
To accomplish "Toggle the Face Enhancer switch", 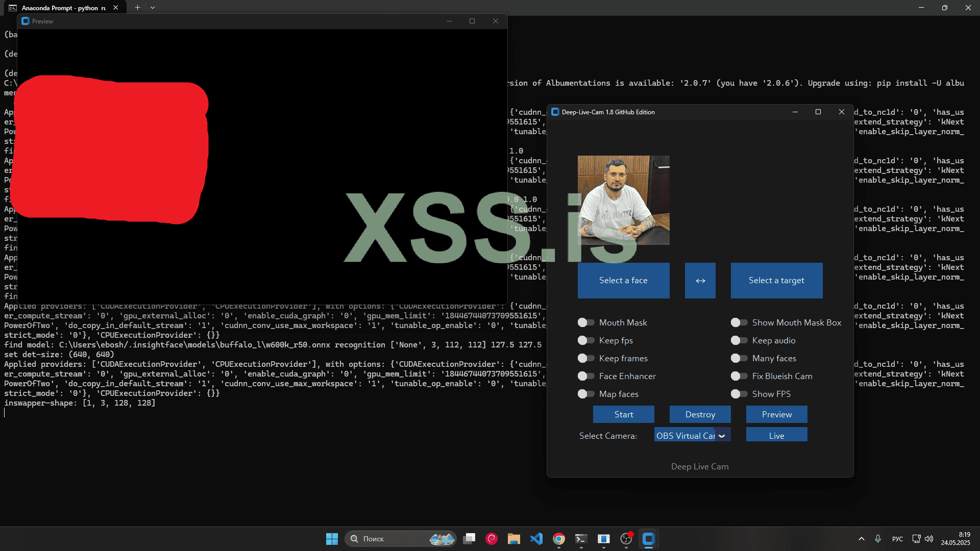I will pyautogui.click(x=586, y=376).
